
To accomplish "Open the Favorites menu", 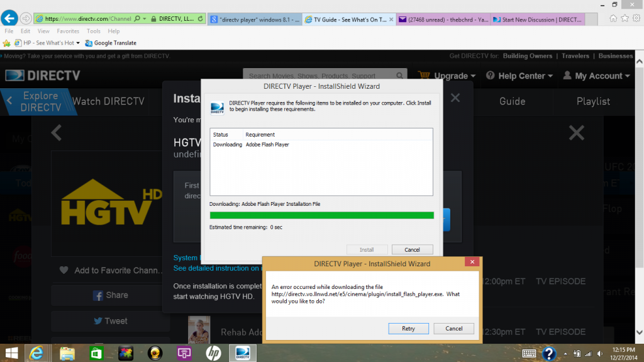I will 68,31.
